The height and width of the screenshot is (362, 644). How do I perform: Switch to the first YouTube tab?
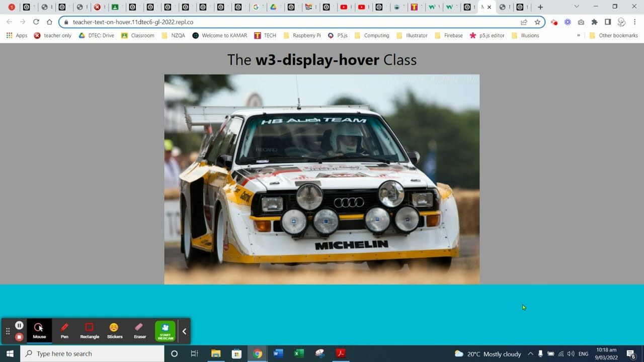point(344,7)
